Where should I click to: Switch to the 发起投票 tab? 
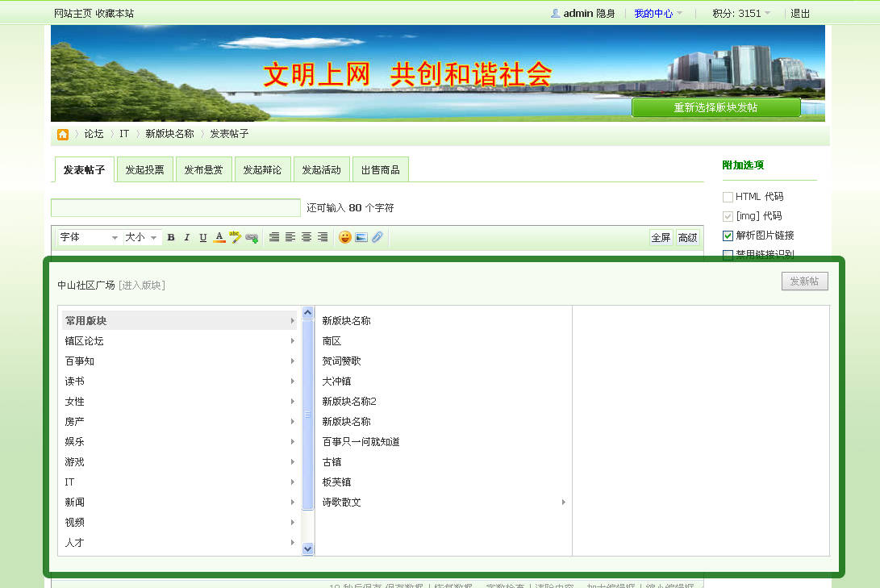pos(144,169)
